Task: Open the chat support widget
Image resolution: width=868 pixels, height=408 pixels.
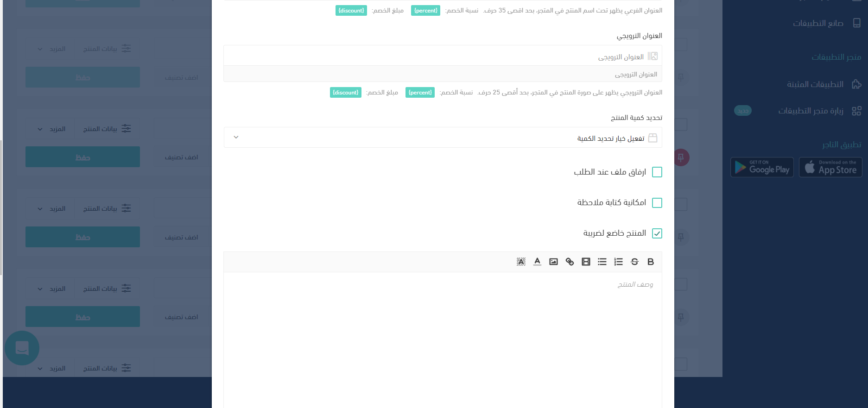Action: point(22,348)
